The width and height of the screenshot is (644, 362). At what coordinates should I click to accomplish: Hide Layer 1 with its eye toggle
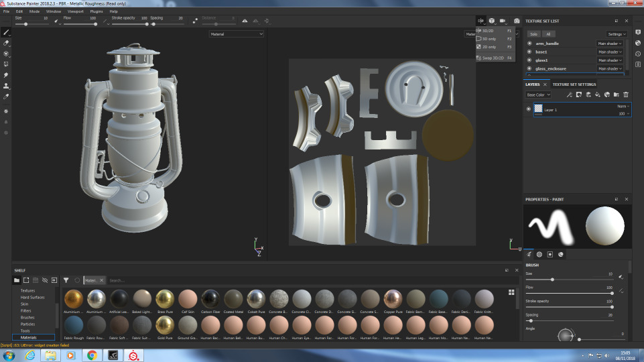click(529, 109)
